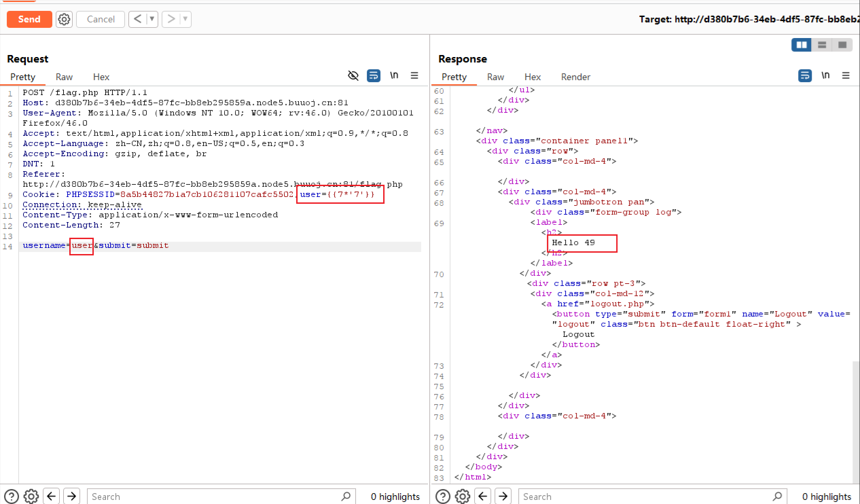Click the href="logout.php" line in Response
Image resolution: width=860 pixels, height=504 pixels.
click(597, 304)
